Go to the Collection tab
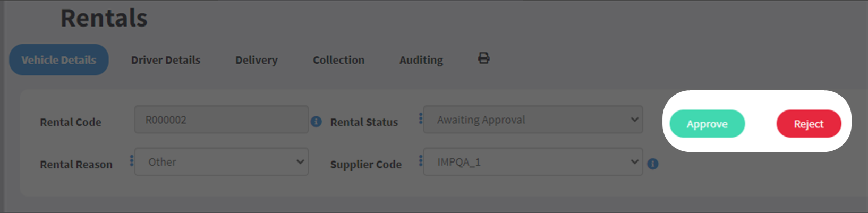 [x=339, y=60]
